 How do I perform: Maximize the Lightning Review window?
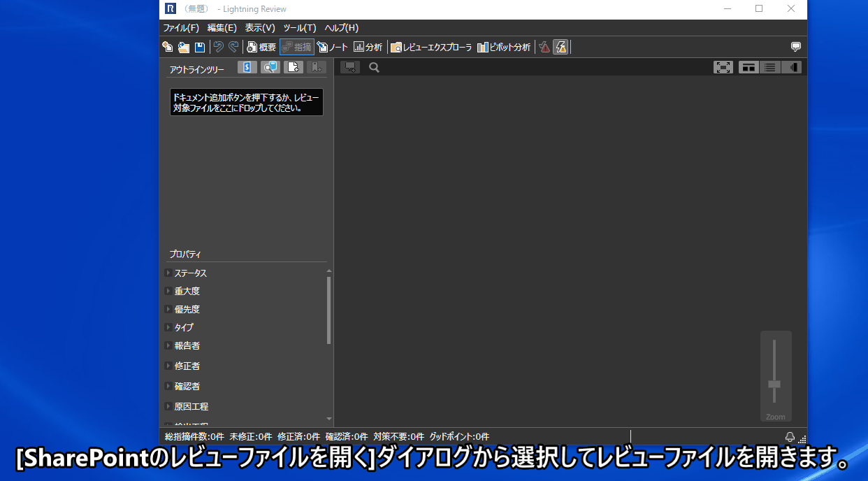(x=759, y=9)
